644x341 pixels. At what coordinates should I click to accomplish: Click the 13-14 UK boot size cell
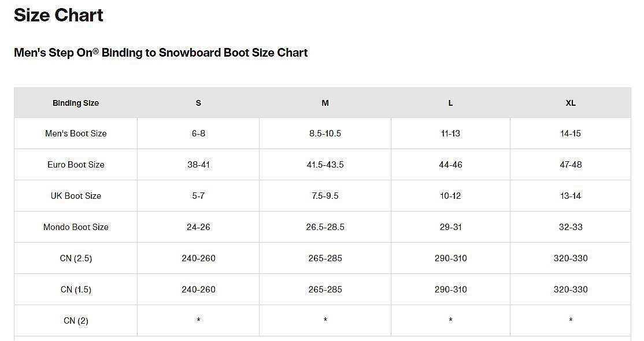pos(570,196)
